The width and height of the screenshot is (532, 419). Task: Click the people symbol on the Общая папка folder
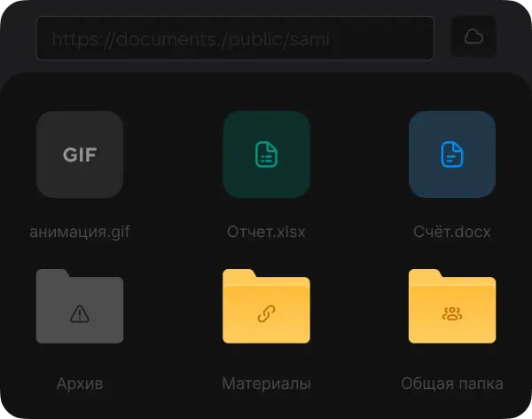pyautogui.click(x=452, y=312)
